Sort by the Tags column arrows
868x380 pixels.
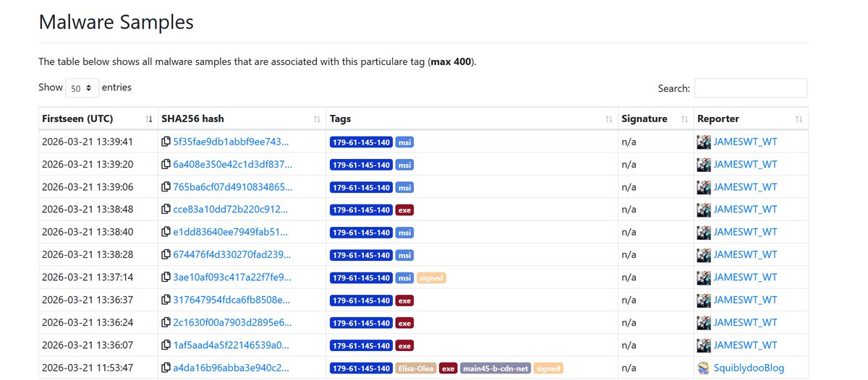(x=609, y=118)
